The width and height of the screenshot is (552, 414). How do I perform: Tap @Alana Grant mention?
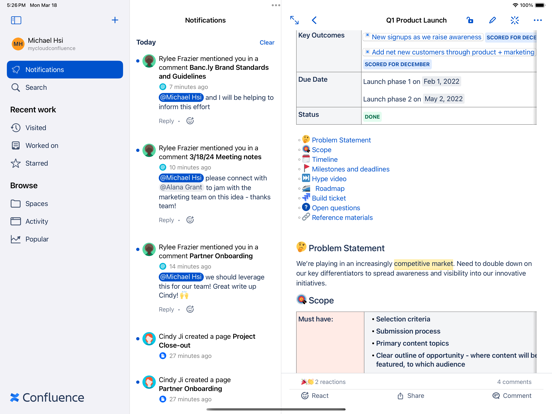pos(181,187)
